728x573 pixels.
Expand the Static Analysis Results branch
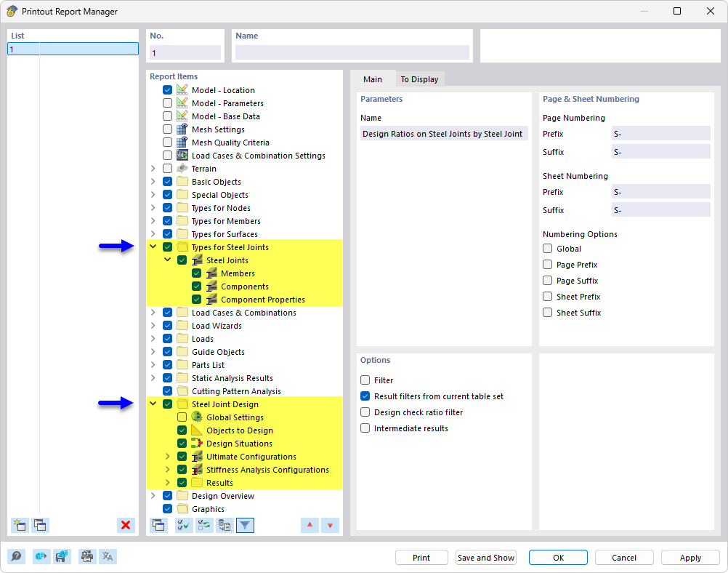(x=153, y=377)
